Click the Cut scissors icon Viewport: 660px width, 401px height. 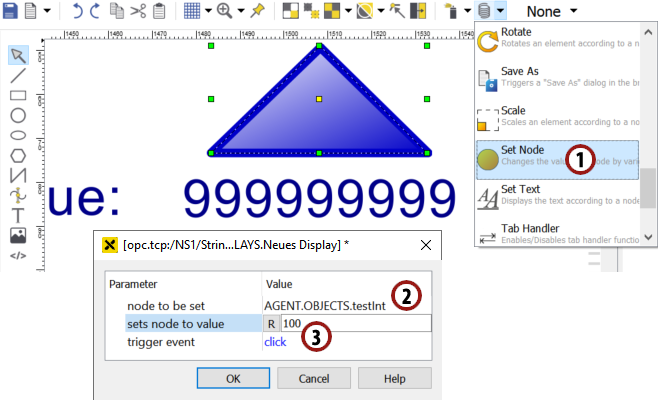(137, 12)
